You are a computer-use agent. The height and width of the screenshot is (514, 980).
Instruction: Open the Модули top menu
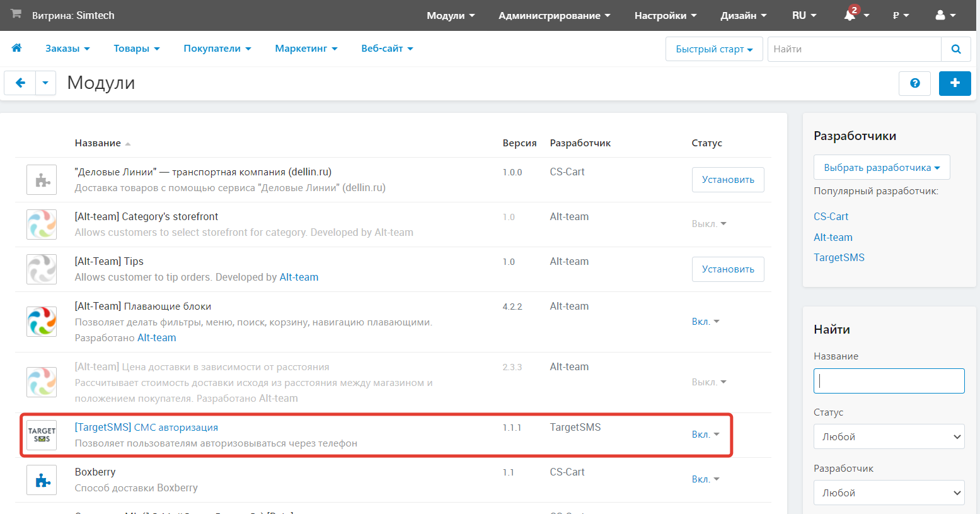[451, 15]
